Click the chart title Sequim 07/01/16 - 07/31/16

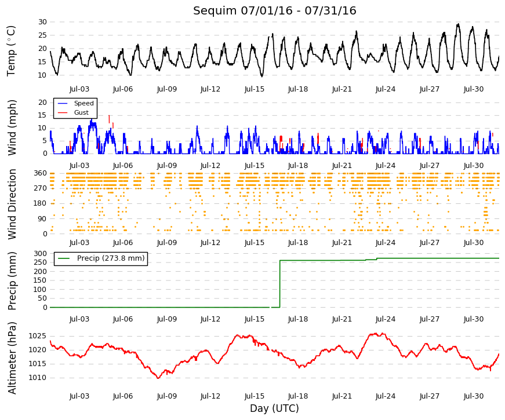tap(274, 10)
